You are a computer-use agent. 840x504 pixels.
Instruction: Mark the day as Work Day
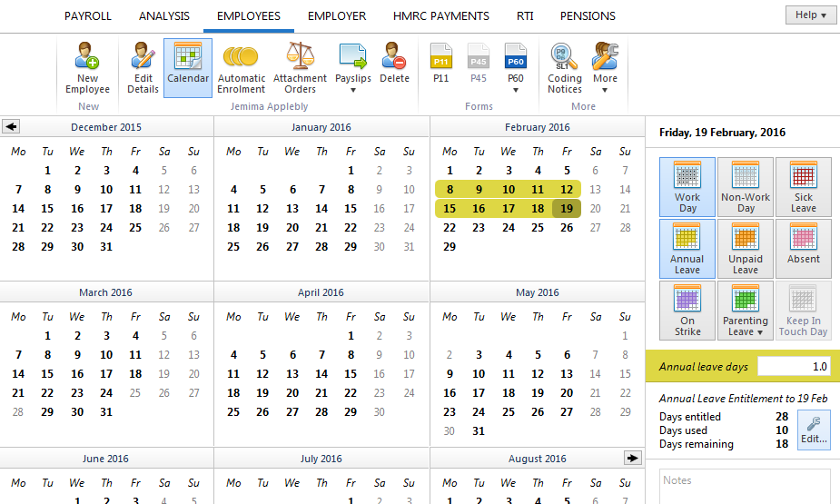coord(687,187)
